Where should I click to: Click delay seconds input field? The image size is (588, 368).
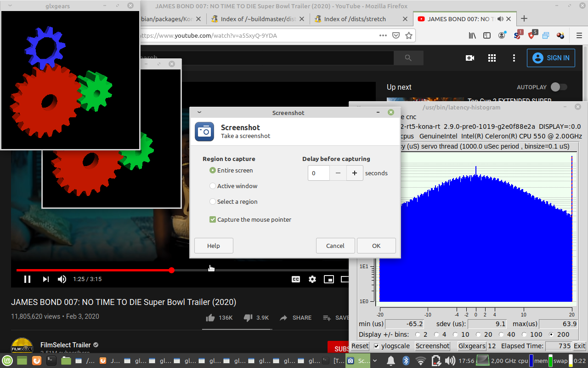coord(319,173)
